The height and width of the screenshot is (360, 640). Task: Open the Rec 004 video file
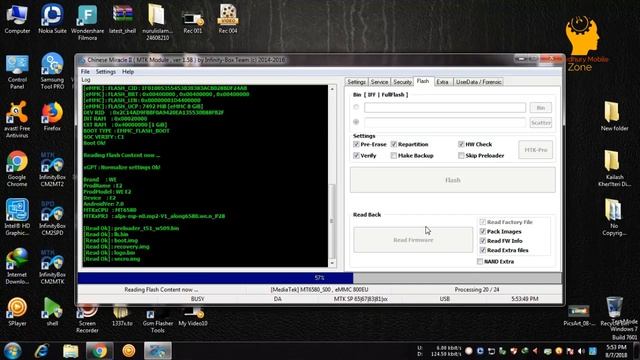coord(228,19)
